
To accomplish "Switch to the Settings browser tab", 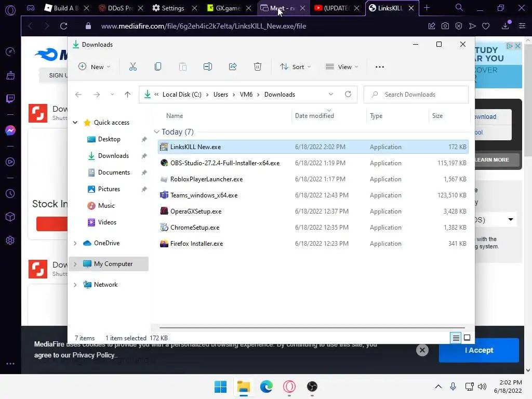I will (x=173, y=8).
